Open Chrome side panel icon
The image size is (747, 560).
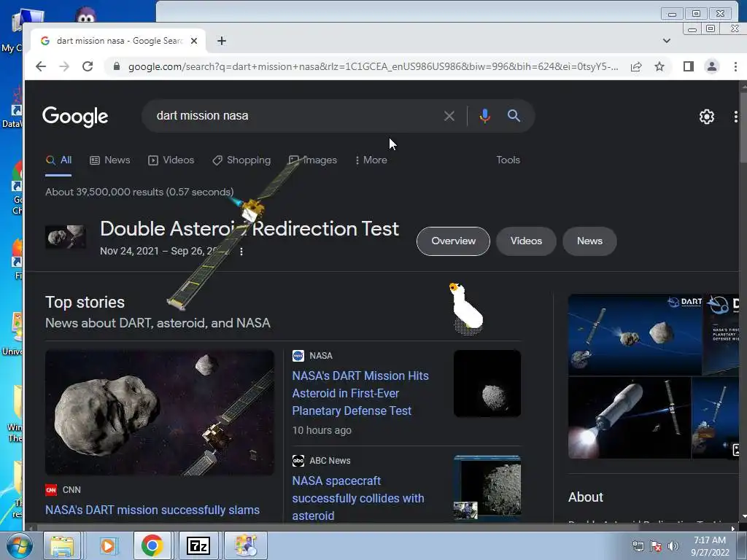688,66
